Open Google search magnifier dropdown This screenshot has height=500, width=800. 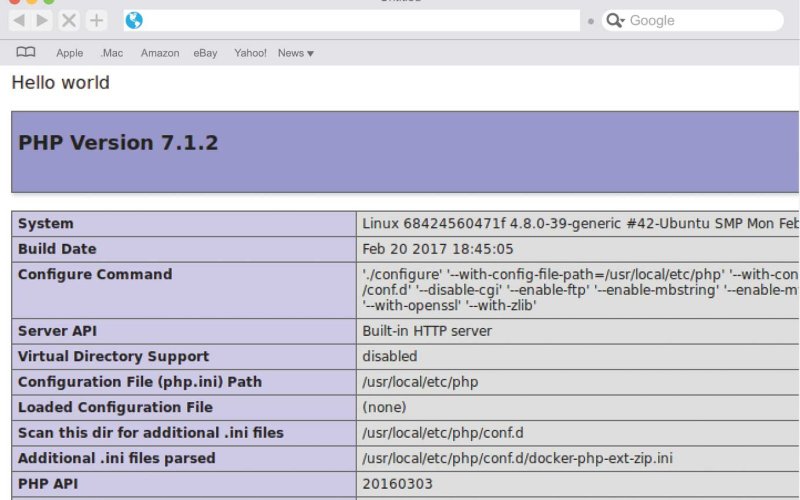pyautogui.click(x=615, y=20)
